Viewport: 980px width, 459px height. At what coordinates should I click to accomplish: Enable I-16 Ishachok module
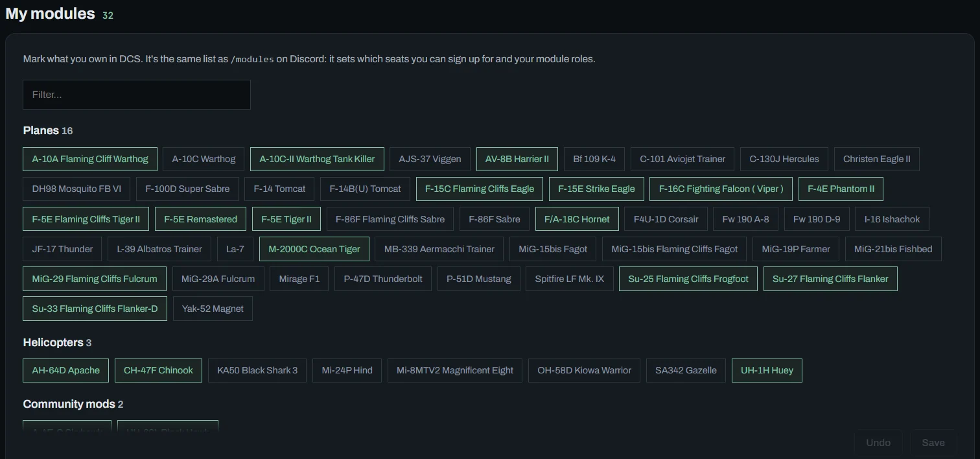(x=892, y=219)
